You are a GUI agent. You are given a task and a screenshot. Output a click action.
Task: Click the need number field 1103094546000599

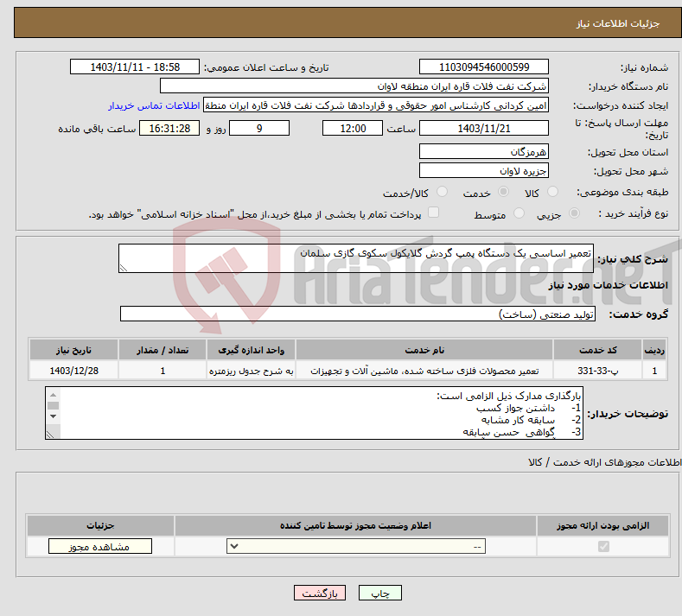[x=484, y=67]
